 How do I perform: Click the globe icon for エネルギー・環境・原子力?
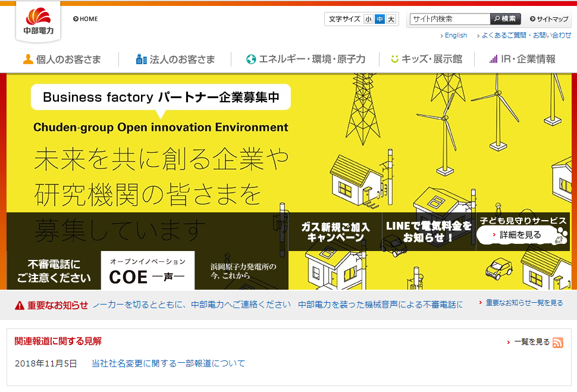(251, 59)
